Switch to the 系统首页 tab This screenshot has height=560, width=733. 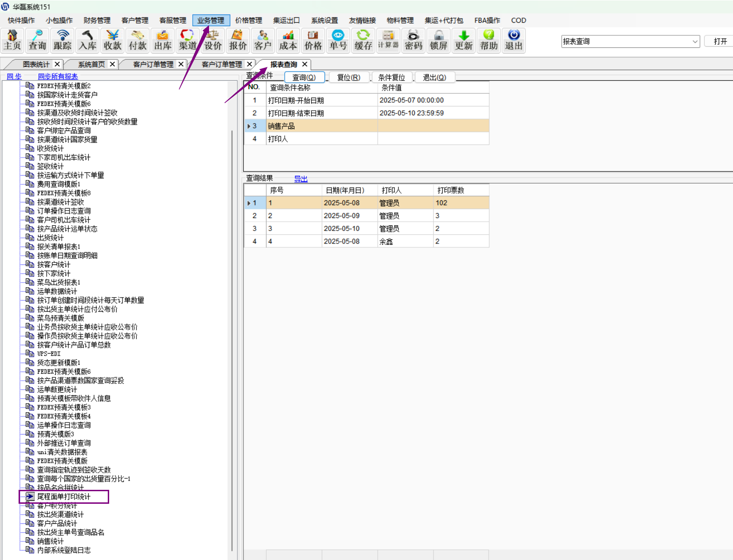(x=92, y=64)
